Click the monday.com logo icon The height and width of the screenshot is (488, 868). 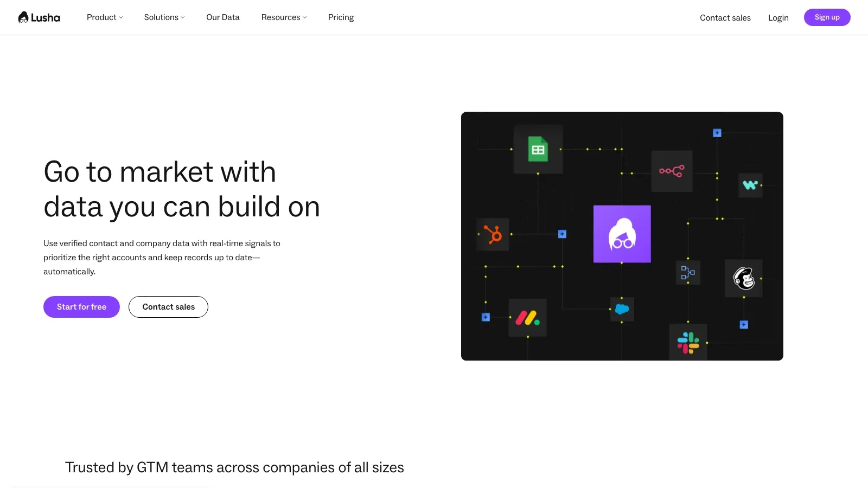[x=527, y=318]
